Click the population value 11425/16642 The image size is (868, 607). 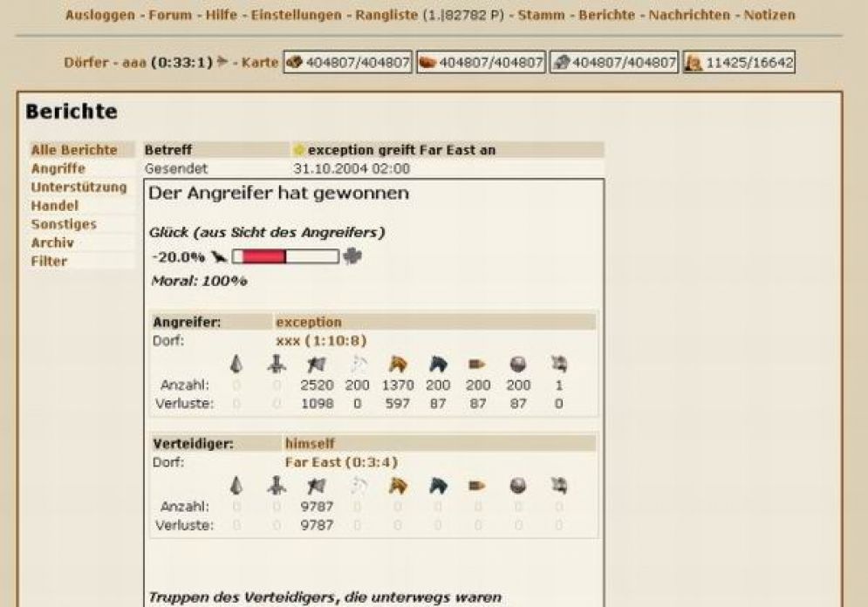[x=749, y=63]
